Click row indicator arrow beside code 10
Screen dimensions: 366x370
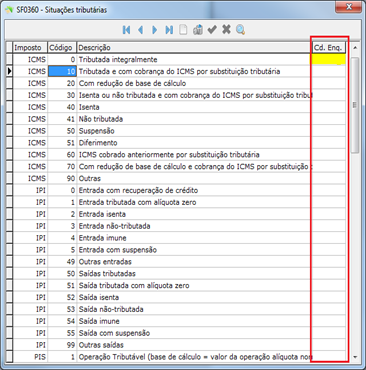coord(9,71)
